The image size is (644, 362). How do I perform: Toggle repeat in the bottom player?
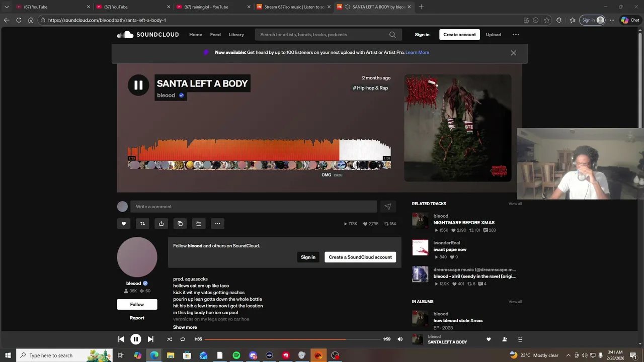click(x=183, y=339)
